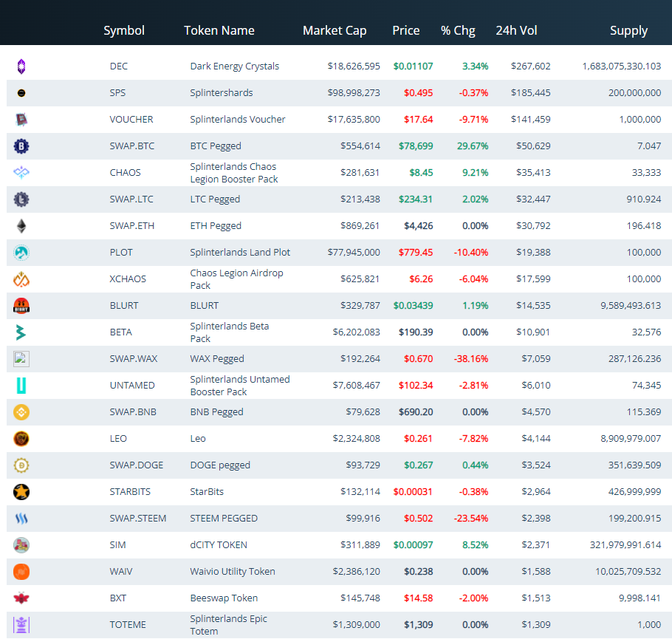The width and height of the screenshot is (672, 639).
Task: Sort table by Symbol column header
Action: [x=124, y=30]
